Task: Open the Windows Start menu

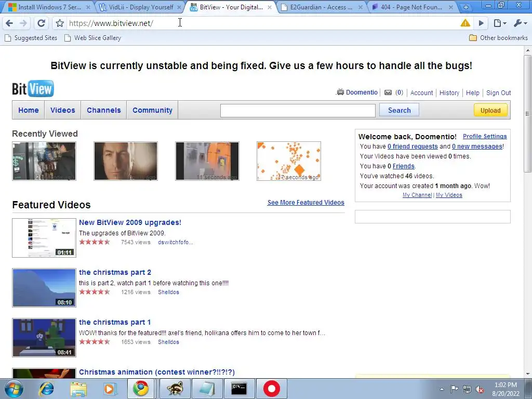Action: click(13, 389)
